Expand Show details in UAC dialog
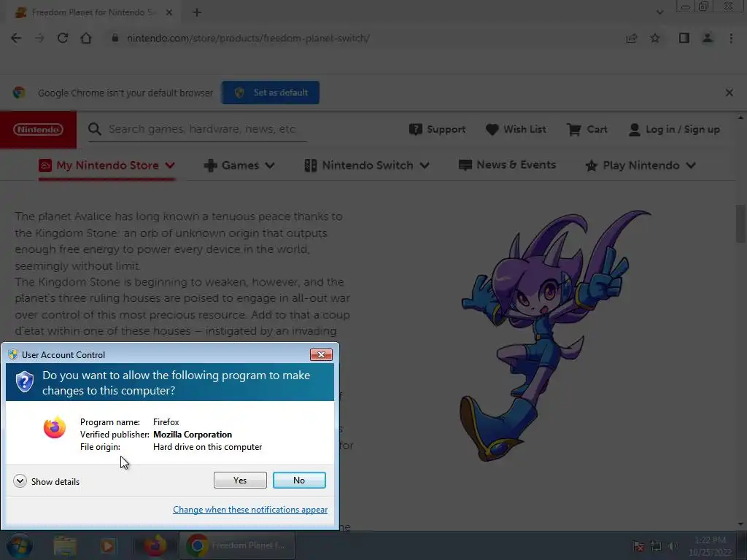The image size is (747, 560). (x=46, y=481)
